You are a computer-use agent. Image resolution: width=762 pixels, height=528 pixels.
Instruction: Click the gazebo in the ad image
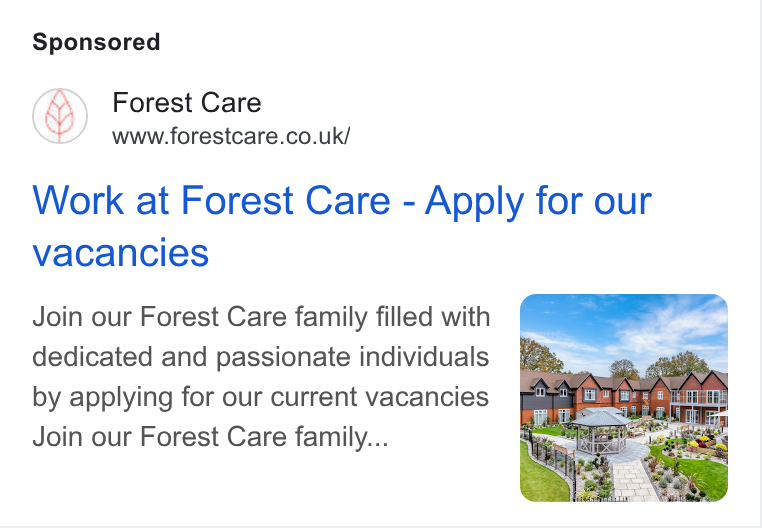601,431
